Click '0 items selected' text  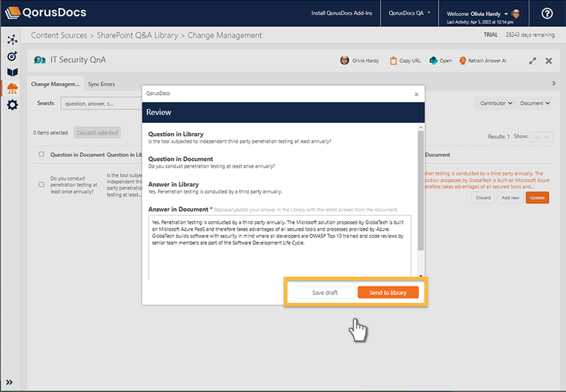tap(50, 133)
